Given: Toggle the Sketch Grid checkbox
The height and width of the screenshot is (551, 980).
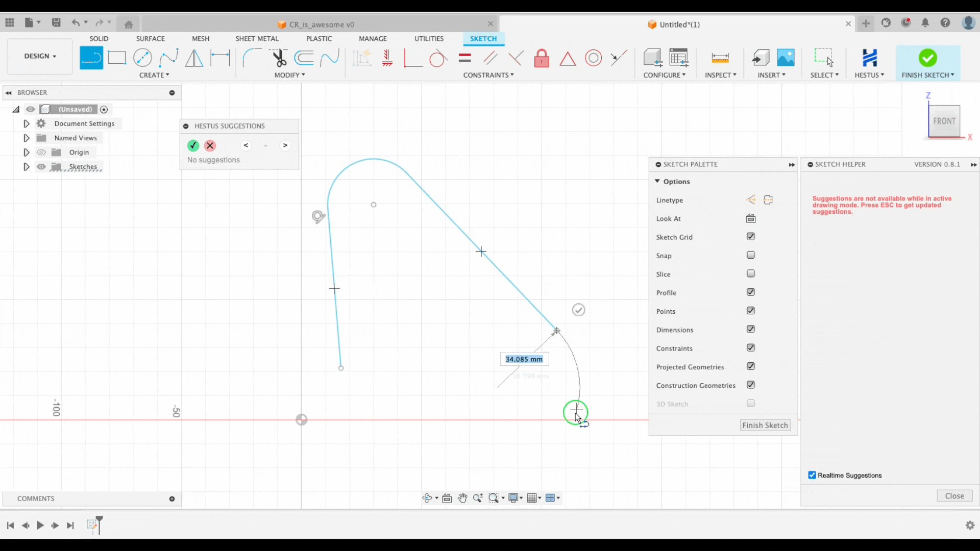Looking at the screenshot, I should (750, 237).
